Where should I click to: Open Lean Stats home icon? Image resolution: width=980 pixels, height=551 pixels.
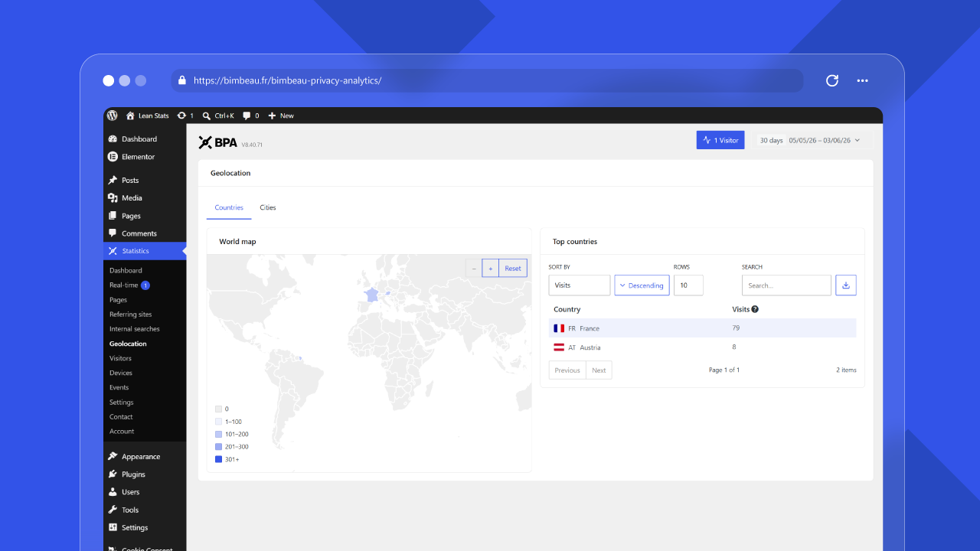point(130,116)
